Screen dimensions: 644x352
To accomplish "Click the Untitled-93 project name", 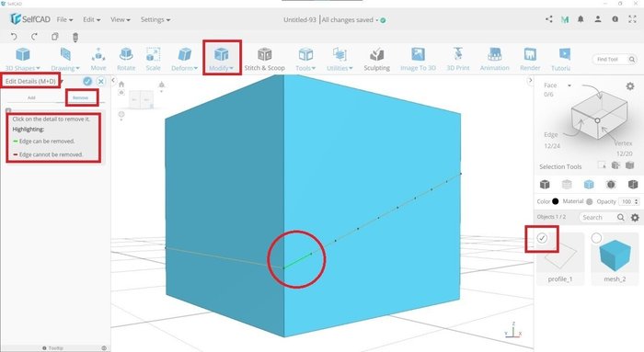I will (x=300, y=19).
